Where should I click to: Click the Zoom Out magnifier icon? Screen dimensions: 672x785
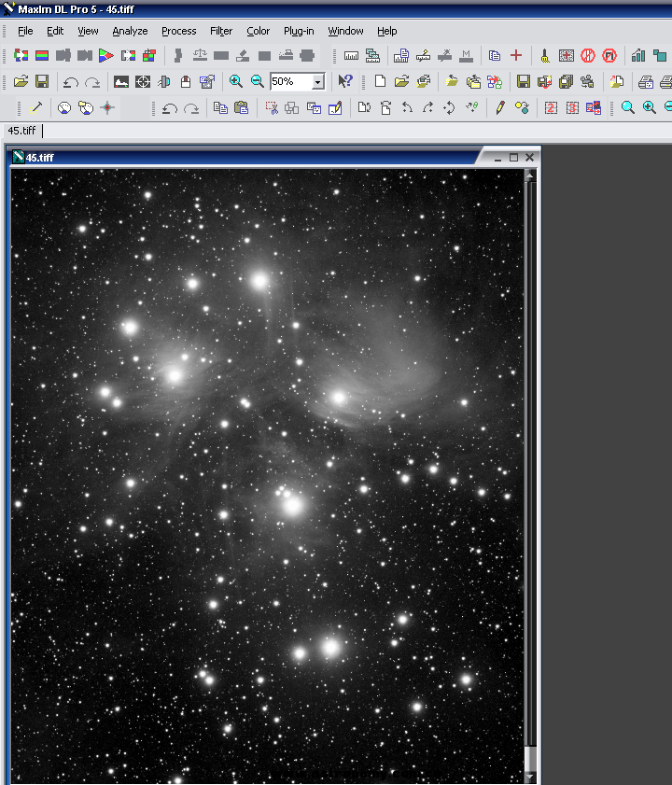257,82
